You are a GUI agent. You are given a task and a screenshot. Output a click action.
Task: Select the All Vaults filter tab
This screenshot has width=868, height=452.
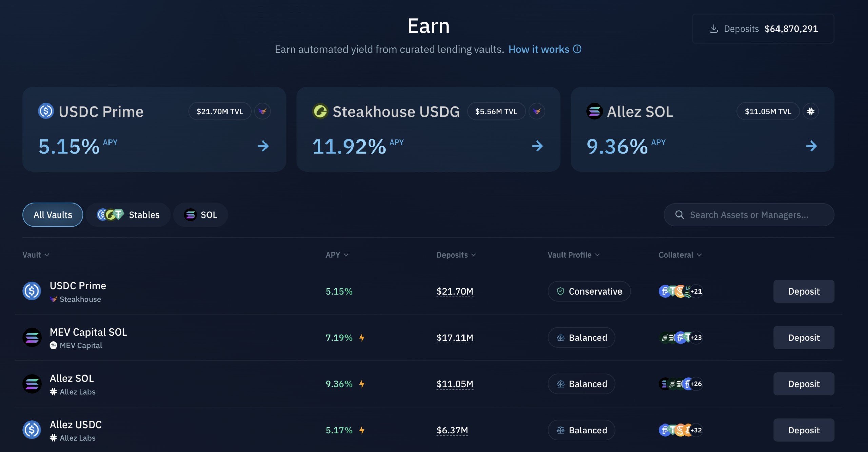53,215
